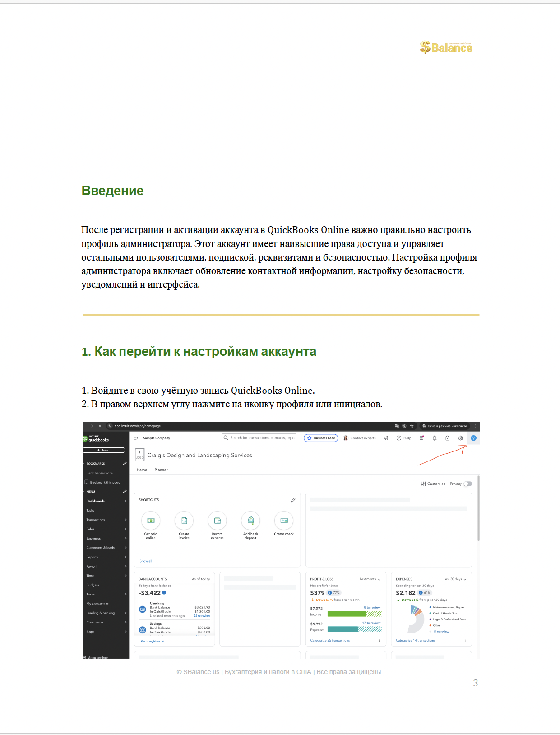This screenshot has height=735, width=560.
Task: Click the Create invoice shortcut icon
Action: point(184,521)
